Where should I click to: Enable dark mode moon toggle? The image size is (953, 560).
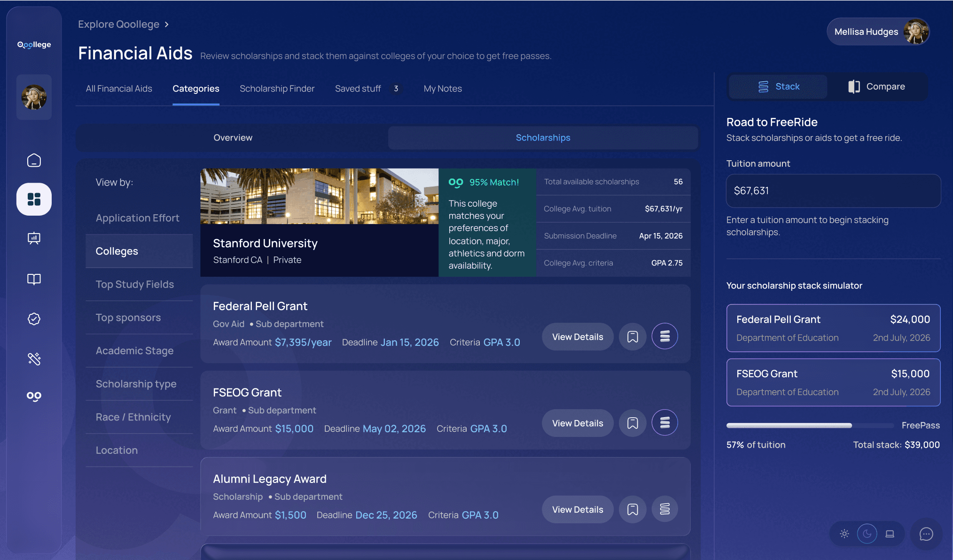pyautogui.click(x=867, y=534)
